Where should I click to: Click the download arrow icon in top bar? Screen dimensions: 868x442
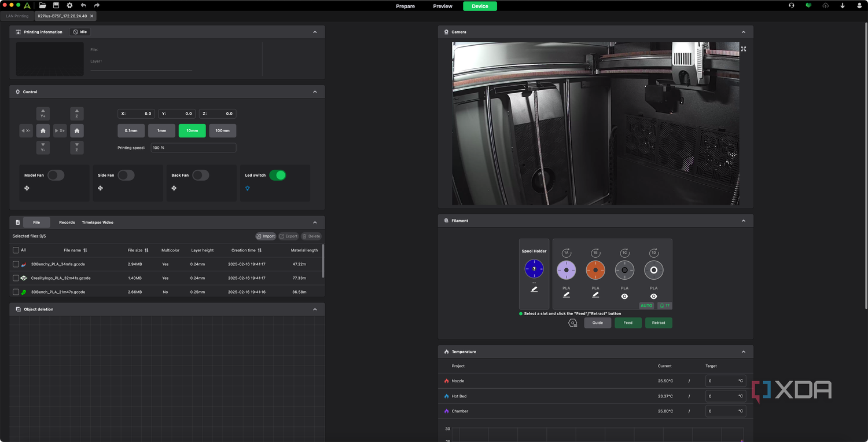click(x=843, y=5)
